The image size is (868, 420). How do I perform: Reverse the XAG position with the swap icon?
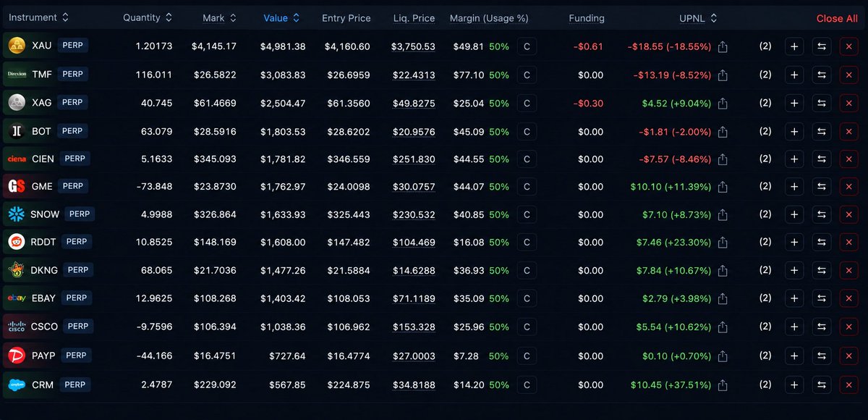coord(822,104)
